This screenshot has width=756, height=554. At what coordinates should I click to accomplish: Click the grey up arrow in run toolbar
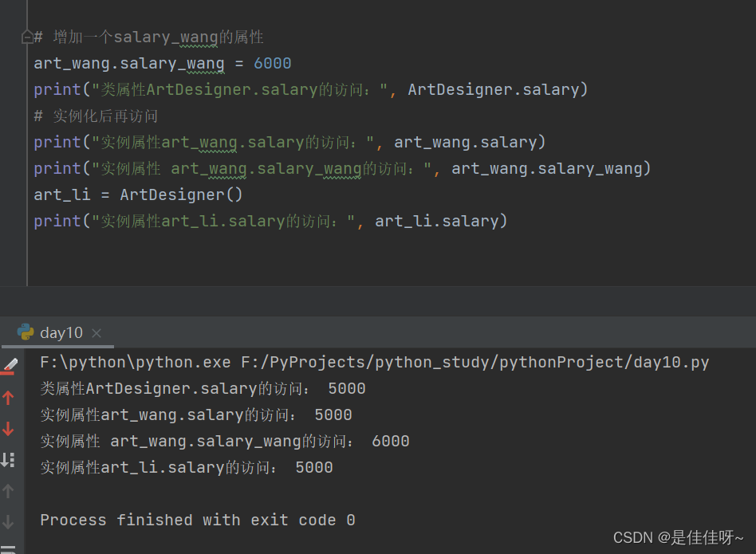8,491
